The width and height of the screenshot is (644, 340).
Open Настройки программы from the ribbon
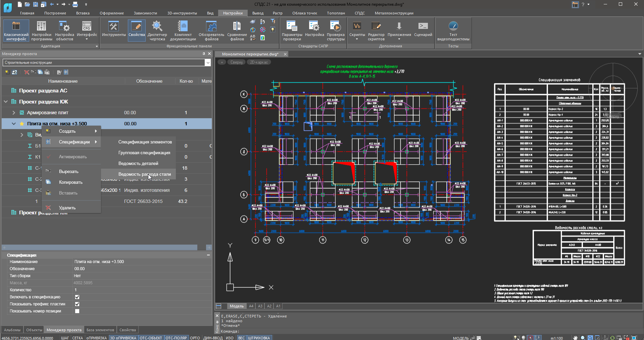(x=41, y=31)
